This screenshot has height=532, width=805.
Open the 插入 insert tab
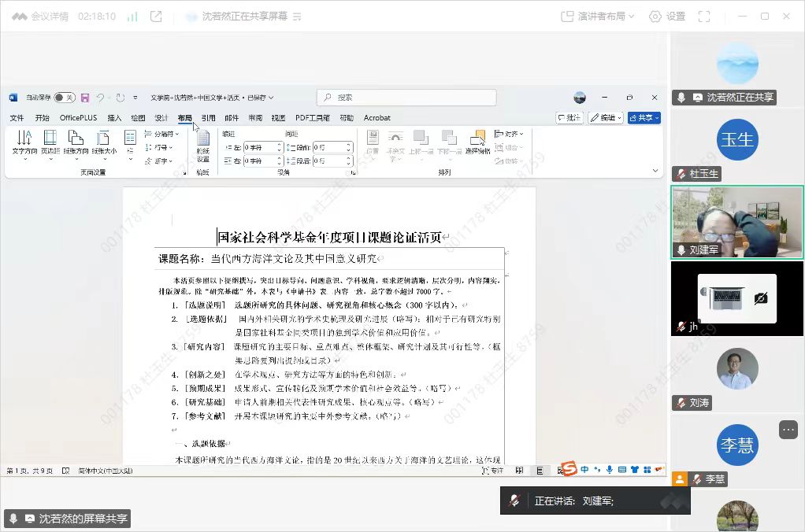(114, 118)
